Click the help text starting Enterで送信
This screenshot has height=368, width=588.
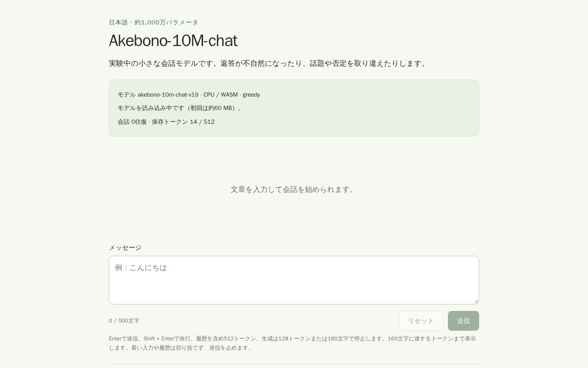[x=293, y=343]
